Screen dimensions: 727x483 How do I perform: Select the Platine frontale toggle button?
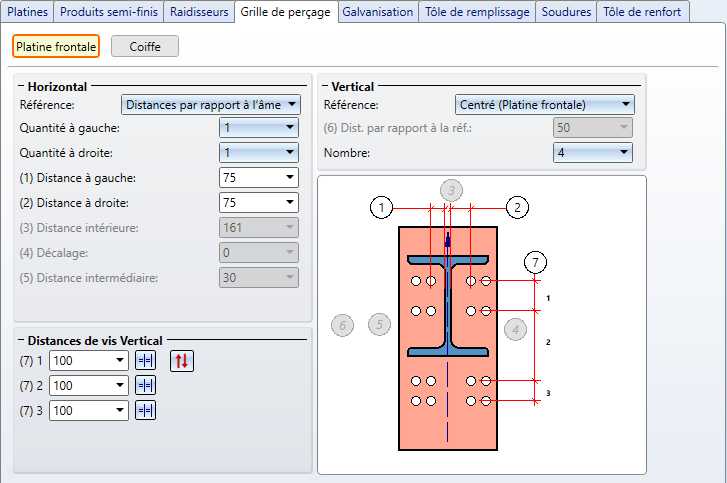56,46
